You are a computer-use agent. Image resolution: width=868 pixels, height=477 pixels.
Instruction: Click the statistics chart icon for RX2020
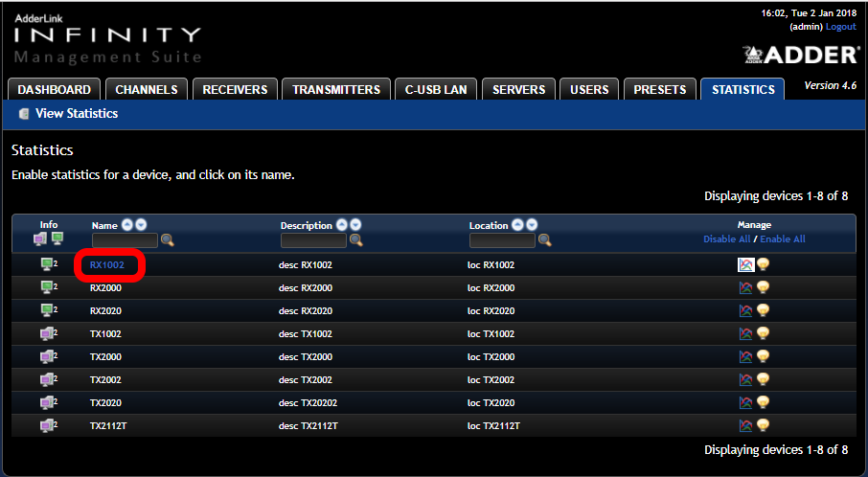click(x=745, y=310)
